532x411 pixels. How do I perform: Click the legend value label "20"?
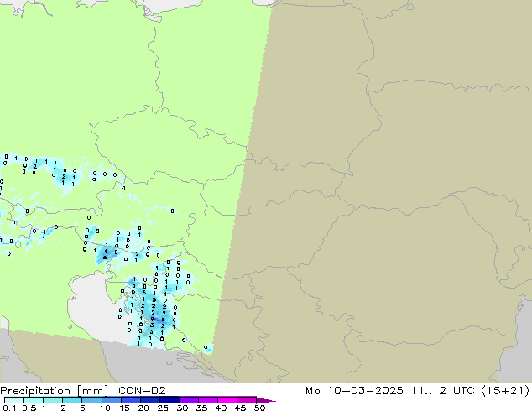[143, 408]
